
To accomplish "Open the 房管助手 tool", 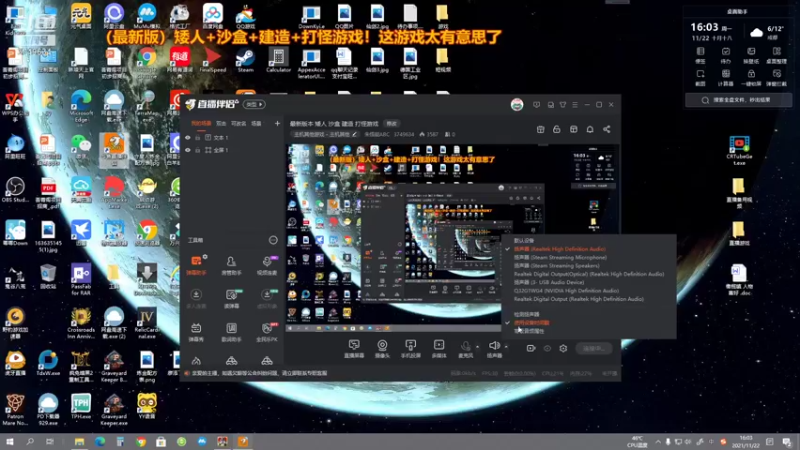I will 231,266.
